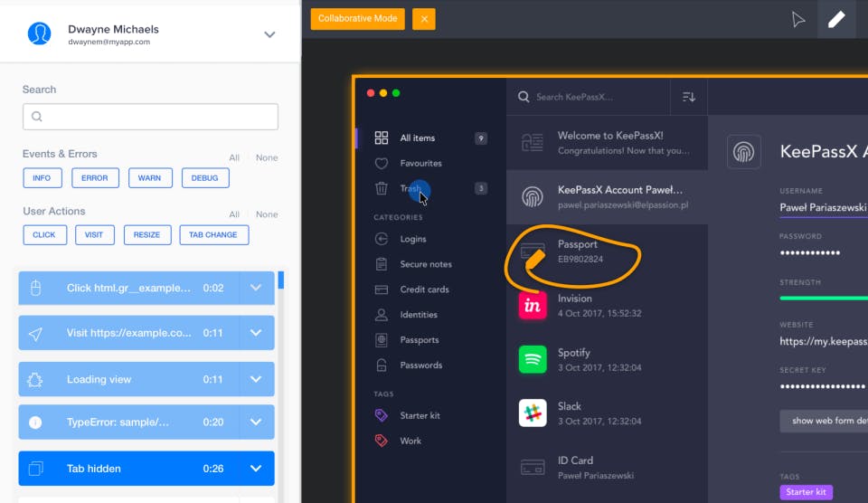This screenshot has width=868, height=503.
Task: Toggle the TAB CHANGE action filter
Action: click(213, 235)
